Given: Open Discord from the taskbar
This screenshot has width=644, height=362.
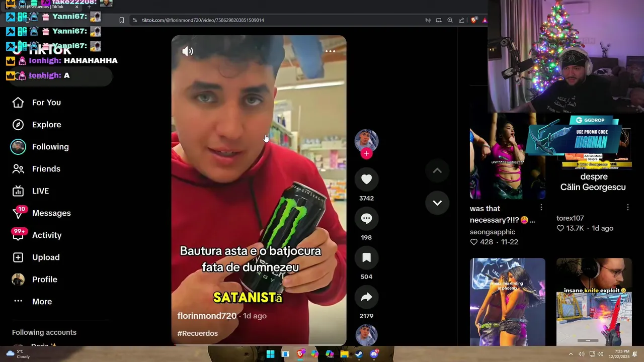Looking at the screenshot, I should (374, 354).
